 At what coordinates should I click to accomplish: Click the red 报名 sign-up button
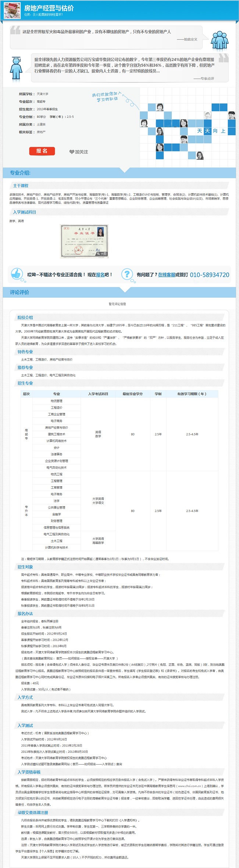(x=42, y=151)
